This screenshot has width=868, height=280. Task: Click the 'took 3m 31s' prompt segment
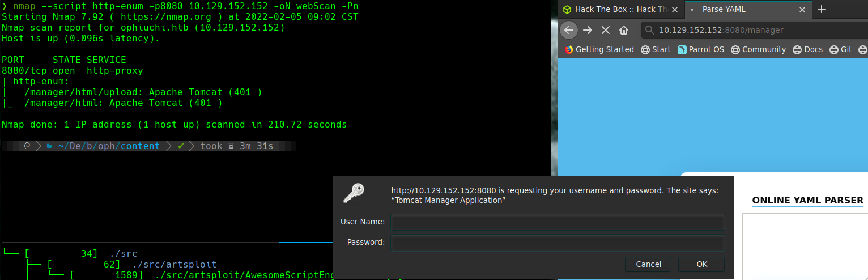click(x=236, y=146)
